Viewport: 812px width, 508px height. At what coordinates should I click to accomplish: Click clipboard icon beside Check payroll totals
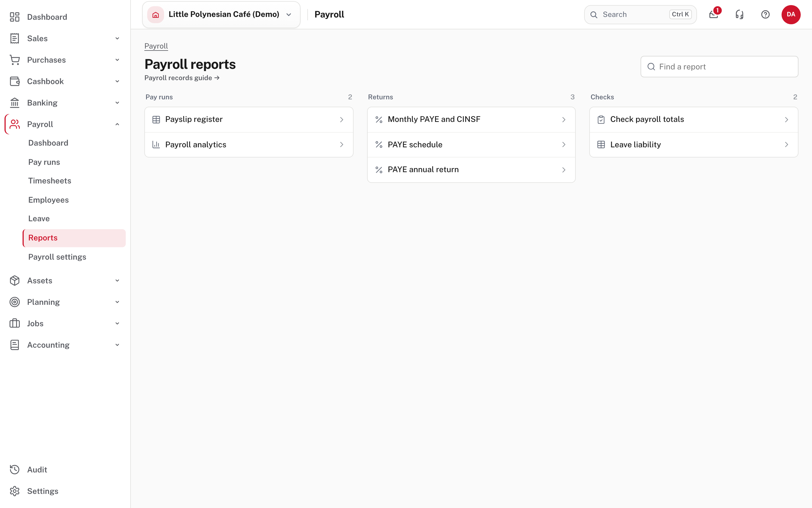(x=601, y=120)
